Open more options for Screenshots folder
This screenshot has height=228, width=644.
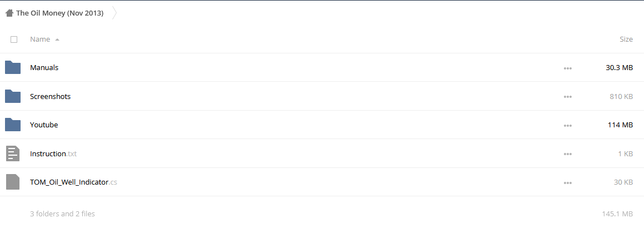click(x=568, y=97)
